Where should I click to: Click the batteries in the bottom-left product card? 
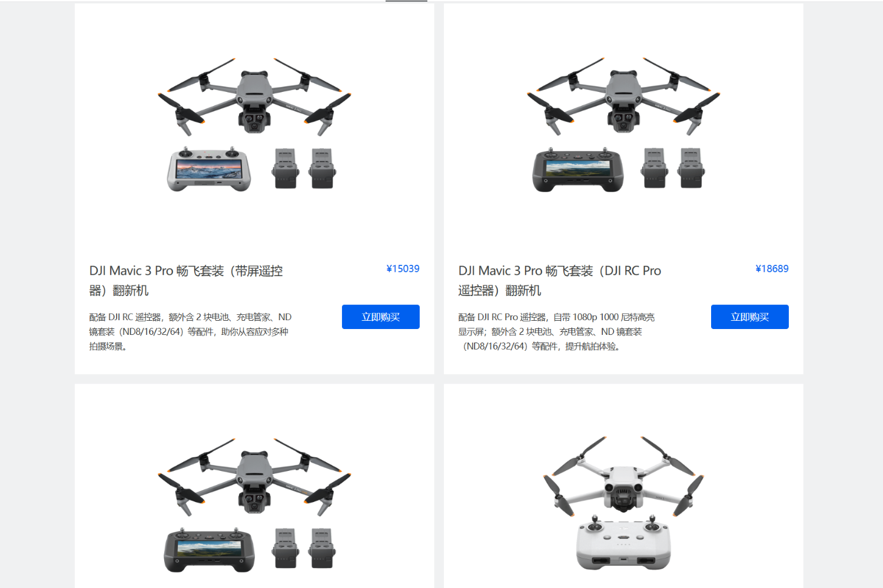304,549
